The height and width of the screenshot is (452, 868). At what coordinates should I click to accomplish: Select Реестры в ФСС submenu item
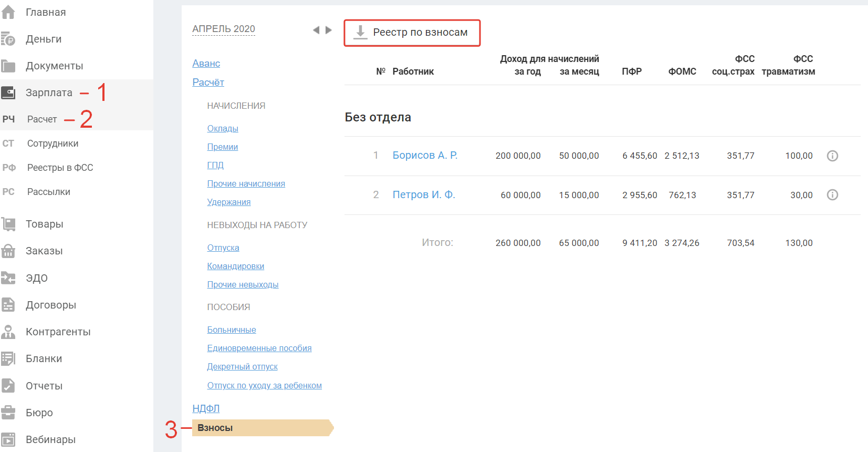[x=60, y=168]
